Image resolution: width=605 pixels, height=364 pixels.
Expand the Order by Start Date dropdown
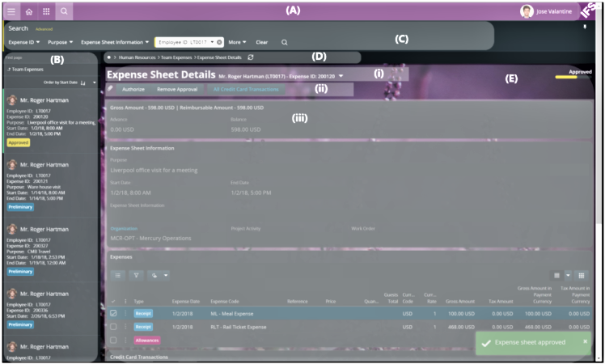point(94,83)
